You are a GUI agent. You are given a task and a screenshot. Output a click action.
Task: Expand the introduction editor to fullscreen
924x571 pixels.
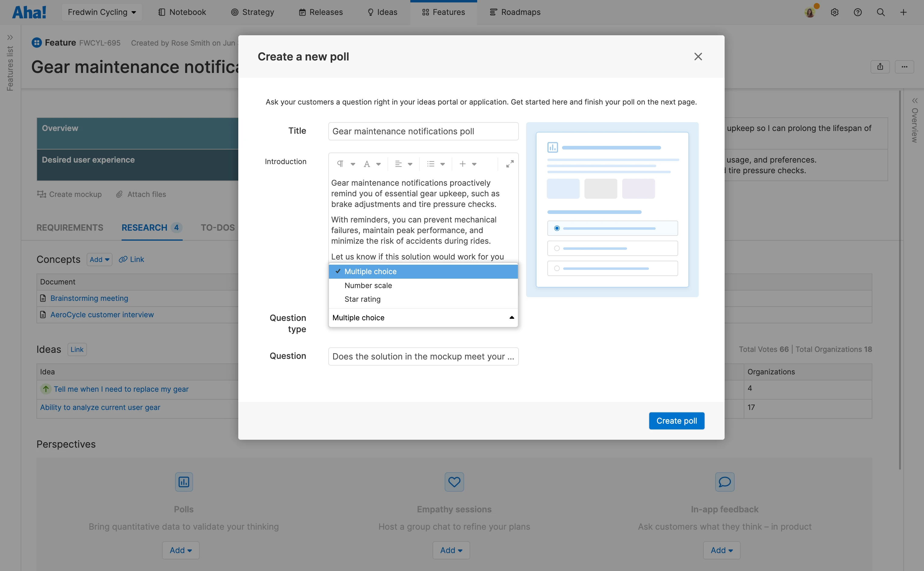coord(509,164)
